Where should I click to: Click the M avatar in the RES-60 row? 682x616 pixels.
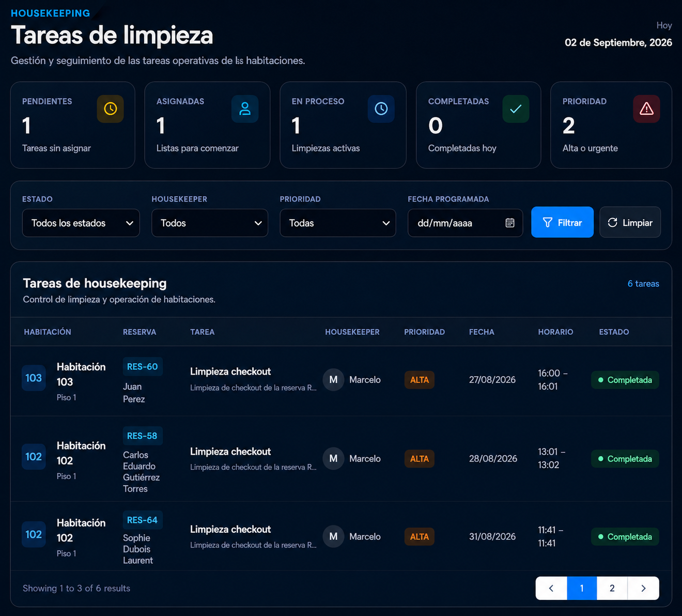333,380
